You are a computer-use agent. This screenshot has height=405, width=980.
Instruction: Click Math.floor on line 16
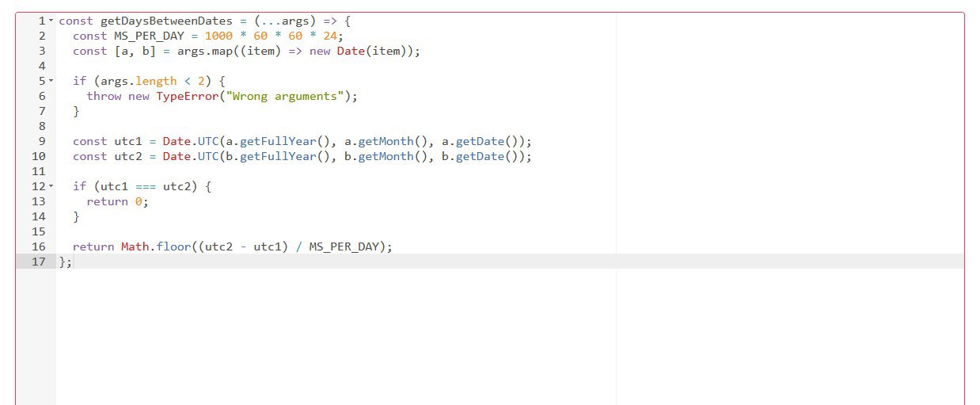(156, 246)
